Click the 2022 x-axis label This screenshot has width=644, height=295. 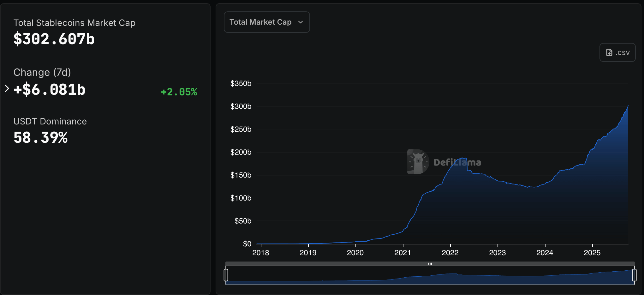450,253
